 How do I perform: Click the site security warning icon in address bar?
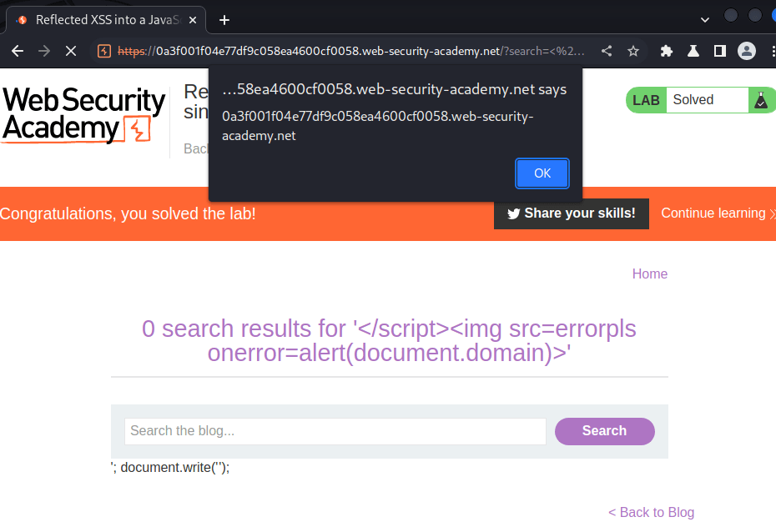tap(103, 51)
